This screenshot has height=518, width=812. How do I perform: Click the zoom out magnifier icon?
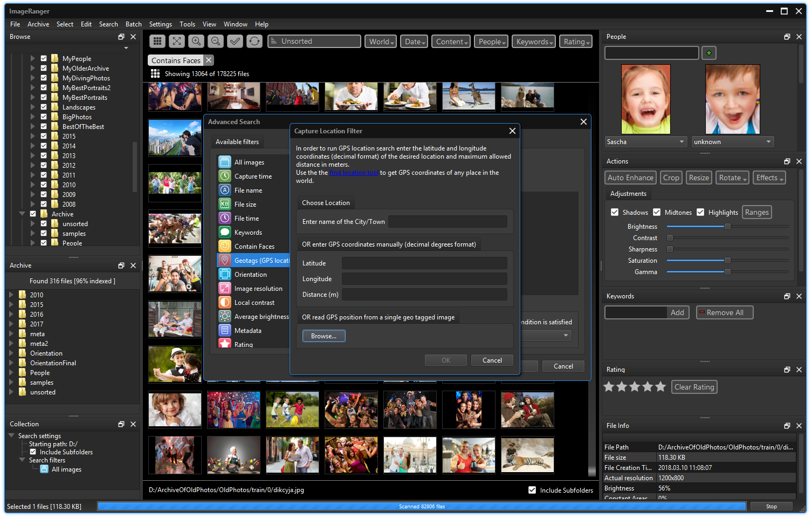216,41
